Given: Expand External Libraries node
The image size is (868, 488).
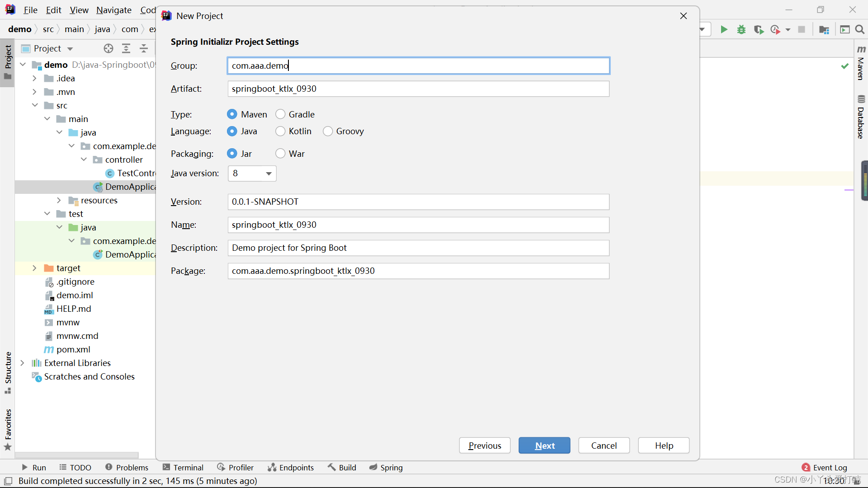Looking at the screenshot, I should coord(22,363).
